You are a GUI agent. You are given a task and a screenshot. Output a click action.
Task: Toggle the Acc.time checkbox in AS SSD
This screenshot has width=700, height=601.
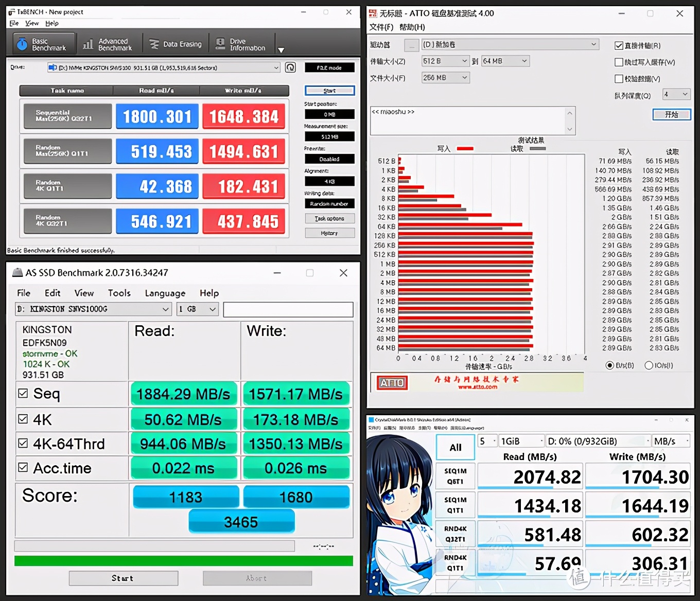click(23, 467)
